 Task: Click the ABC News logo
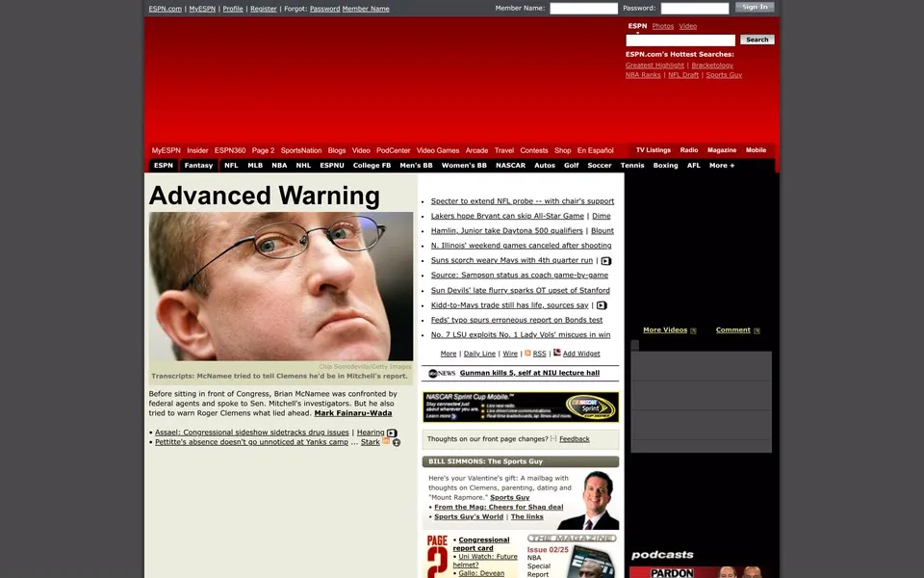[442, 374]
